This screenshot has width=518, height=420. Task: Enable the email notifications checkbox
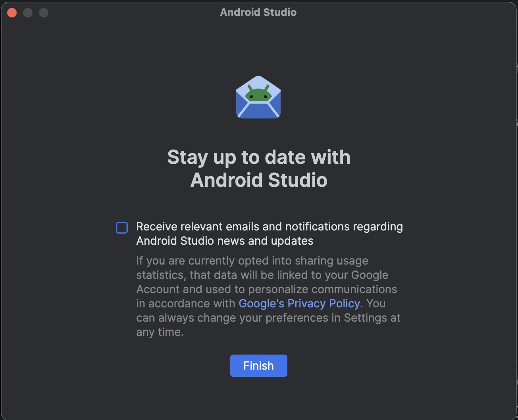click(x=122, y=228)
